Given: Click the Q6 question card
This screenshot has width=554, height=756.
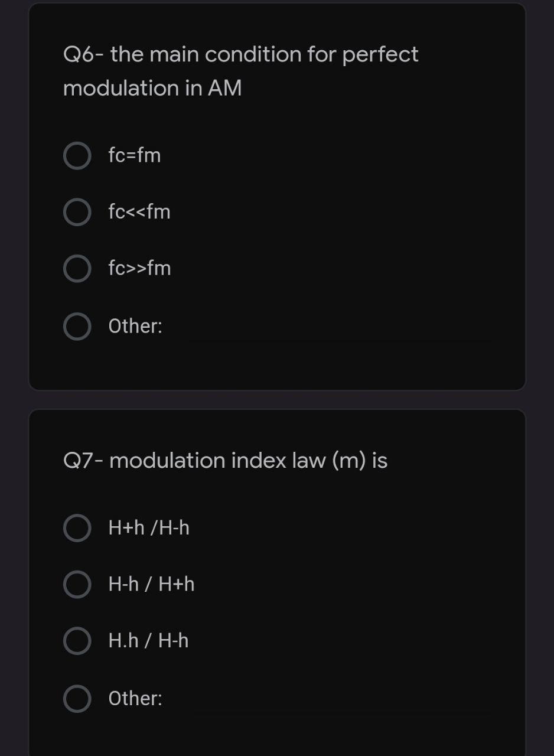Looking at the screenshot, I should pos(277,195).
